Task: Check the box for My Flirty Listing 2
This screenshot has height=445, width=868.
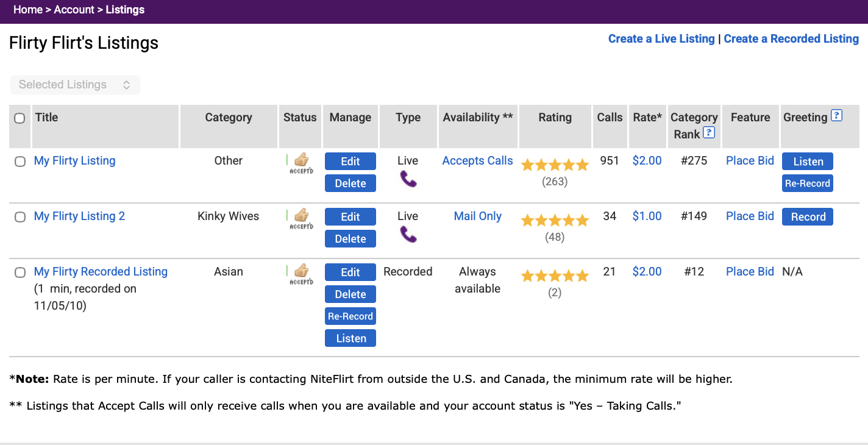Action: coord(20,217)
